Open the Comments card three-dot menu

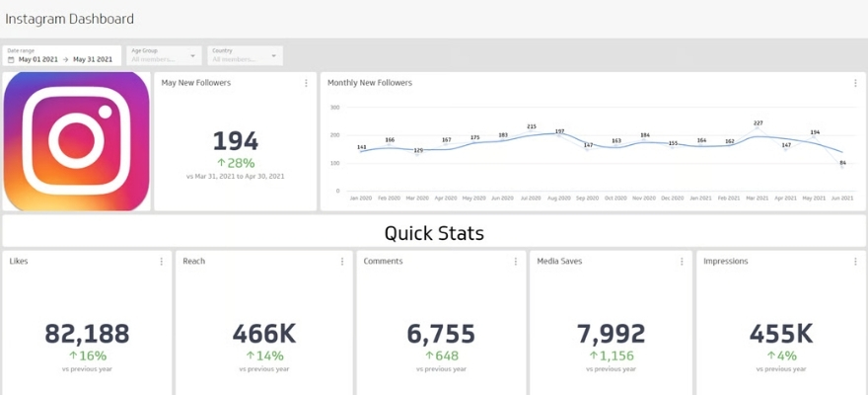click(x=515, y=262)
